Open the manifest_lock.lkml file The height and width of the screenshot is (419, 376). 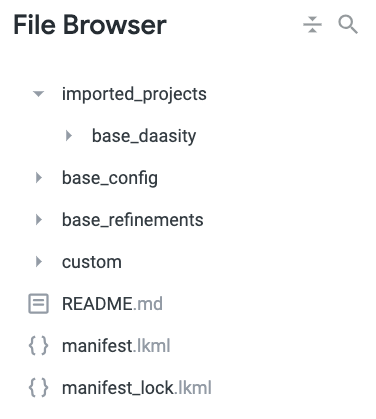click(137, 388)
